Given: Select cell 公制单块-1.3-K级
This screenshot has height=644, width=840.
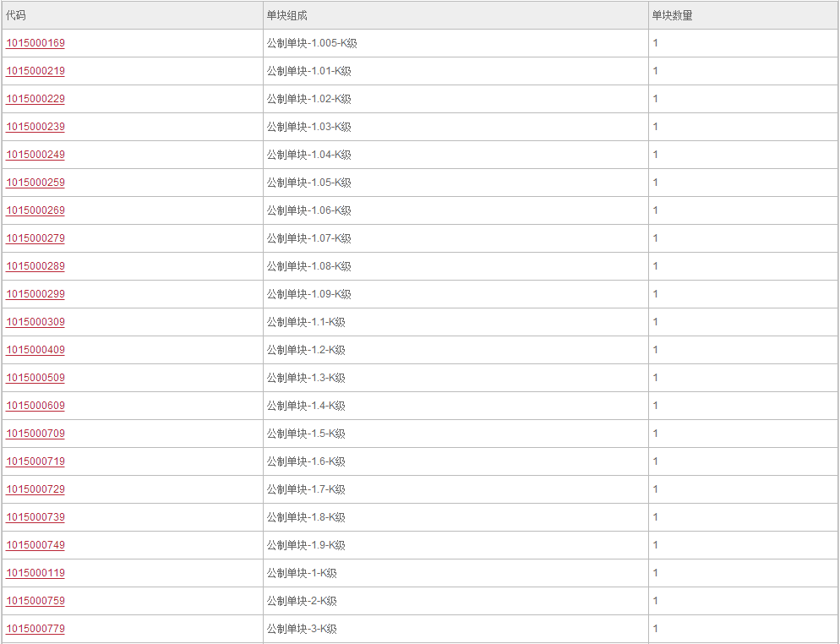Looking at the screenshot, I should 455,377.
